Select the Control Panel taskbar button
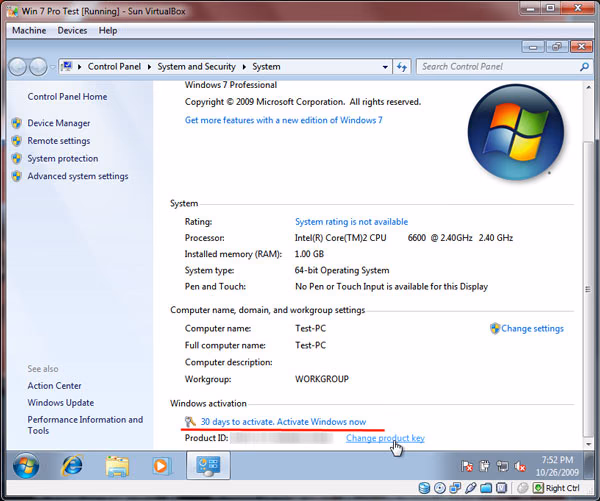 (x=208, y=465)
